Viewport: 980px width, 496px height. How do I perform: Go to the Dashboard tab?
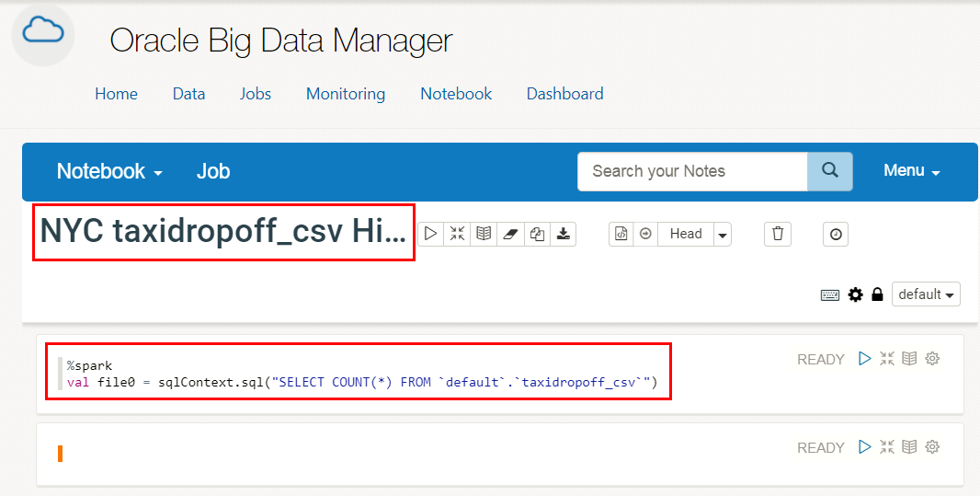tap(564, 94)
